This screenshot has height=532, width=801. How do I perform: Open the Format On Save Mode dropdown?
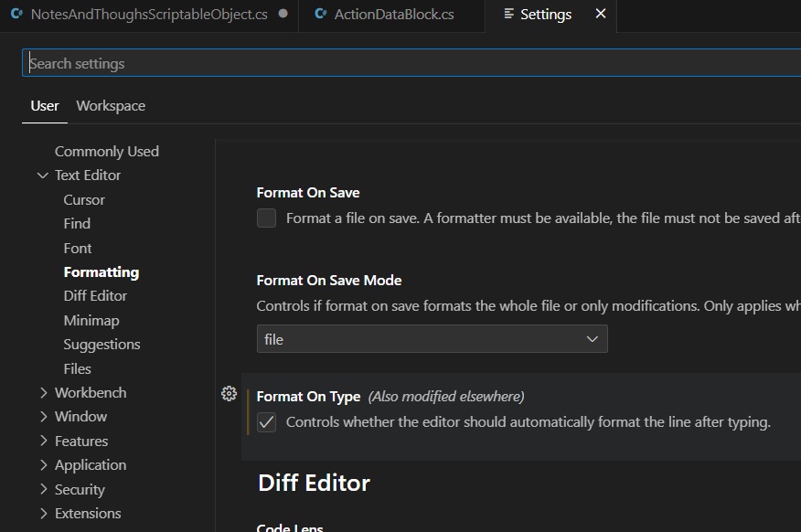(432, 339)
